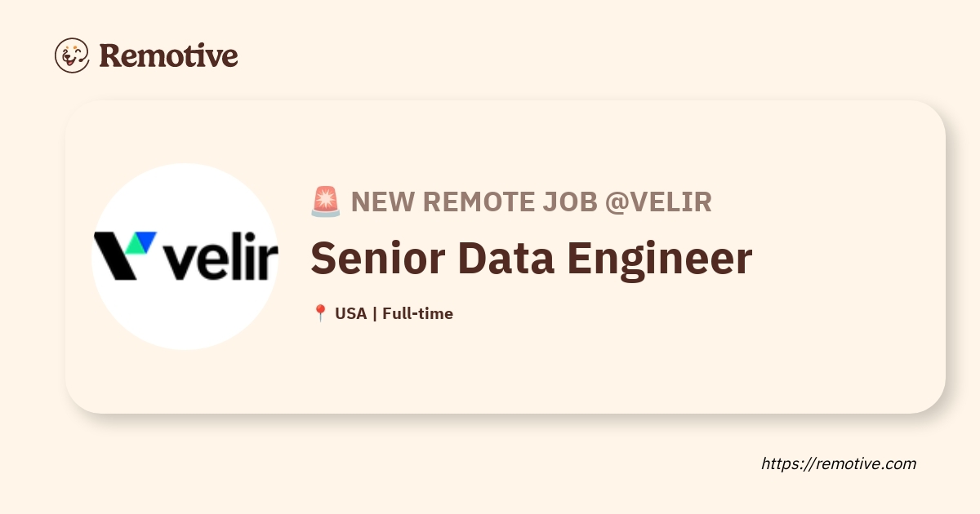Image resolution: width=980 pixels, height=514 pixels.
Task: Open the https://remotive.com link
Action: click(x=838, y=463)
